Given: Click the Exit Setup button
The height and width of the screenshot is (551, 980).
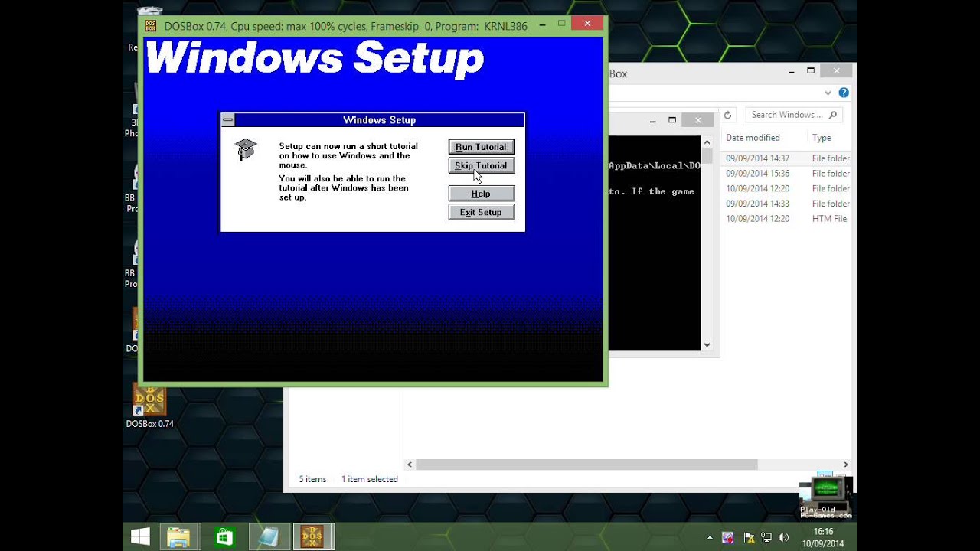Looking at the screenshot, I should click(481, 212).
